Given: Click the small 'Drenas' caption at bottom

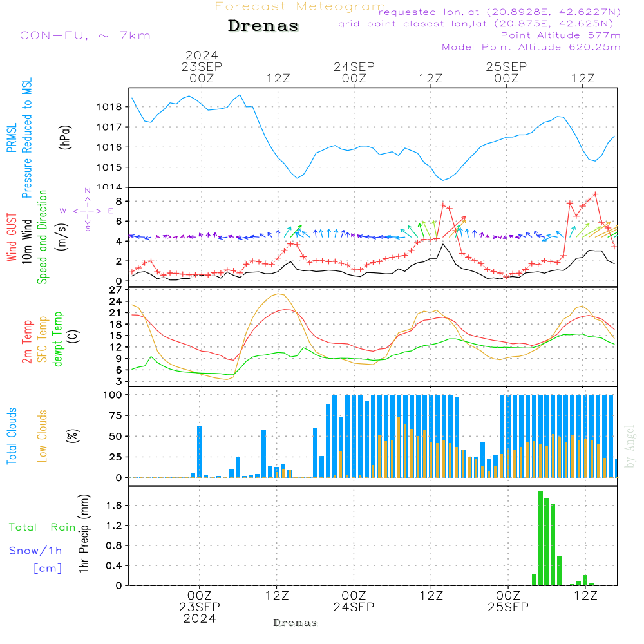Looking at the screenshot, I should 296,623.
